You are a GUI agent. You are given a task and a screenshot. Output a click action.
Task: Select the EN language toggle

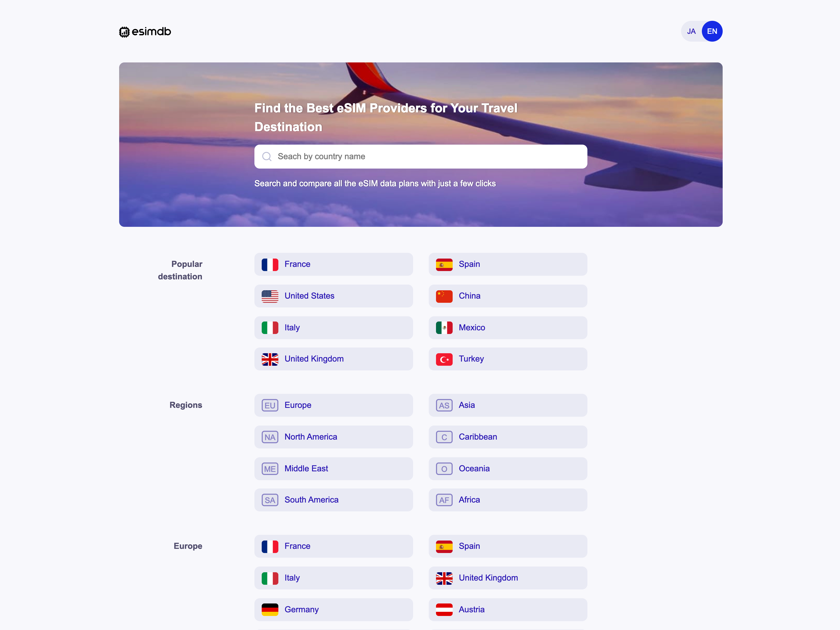click(712, 31)
